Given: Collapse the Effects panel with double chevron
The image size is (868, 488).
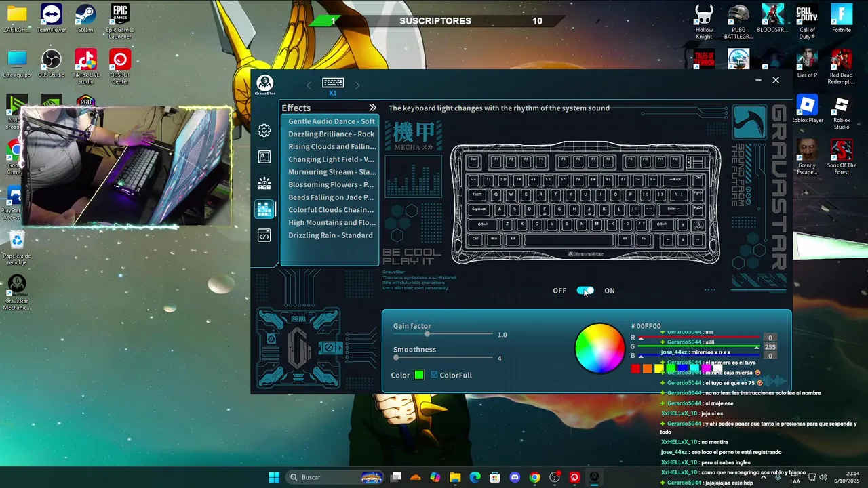Looking at the screenshot, I should pos(372,108).
